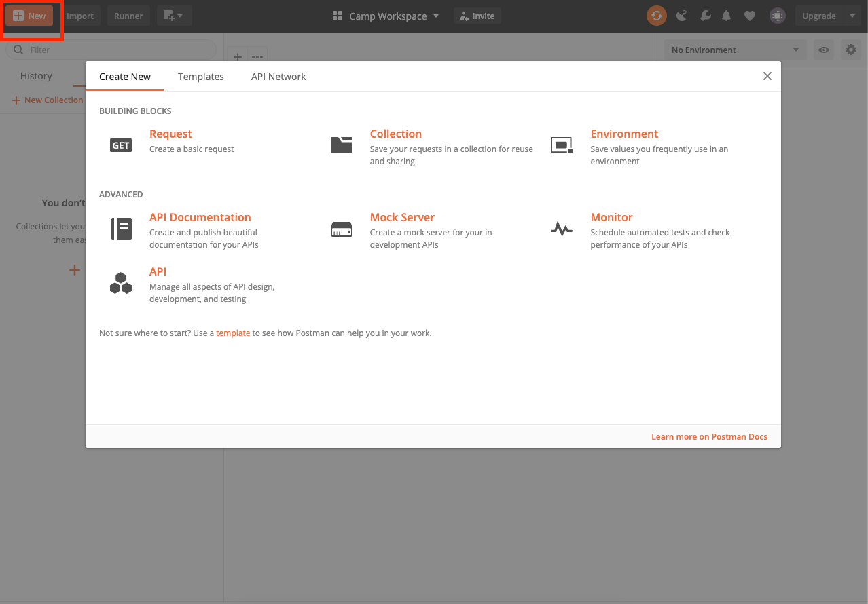
Task: Click the sidebar Filter search field
Action: 111,50
